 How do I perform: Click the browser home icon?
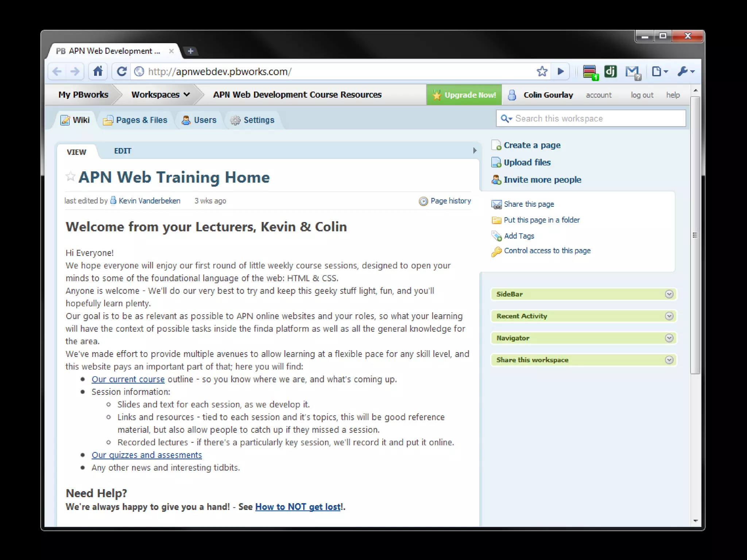(x=98, y=71)
